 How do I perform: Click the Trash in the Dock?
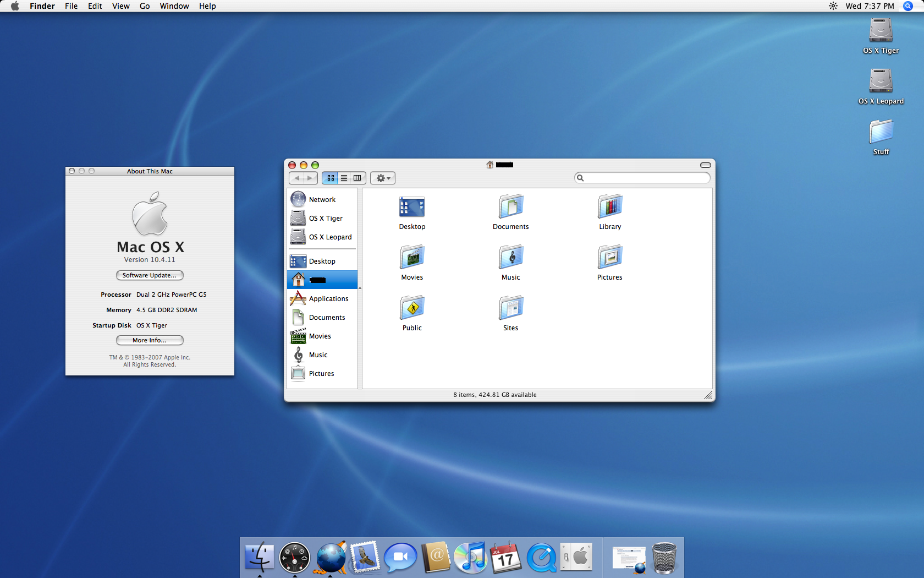[664, 558]
